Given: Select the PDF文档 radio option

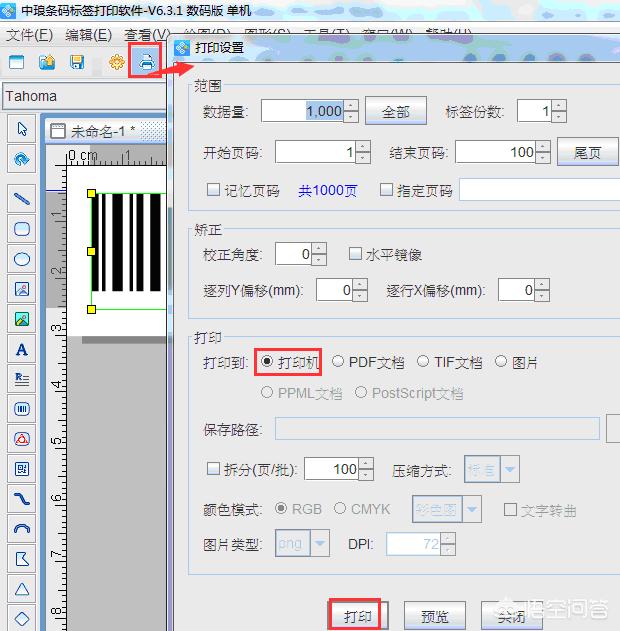Looking at the screenshot, I should [x=338, y=362].
